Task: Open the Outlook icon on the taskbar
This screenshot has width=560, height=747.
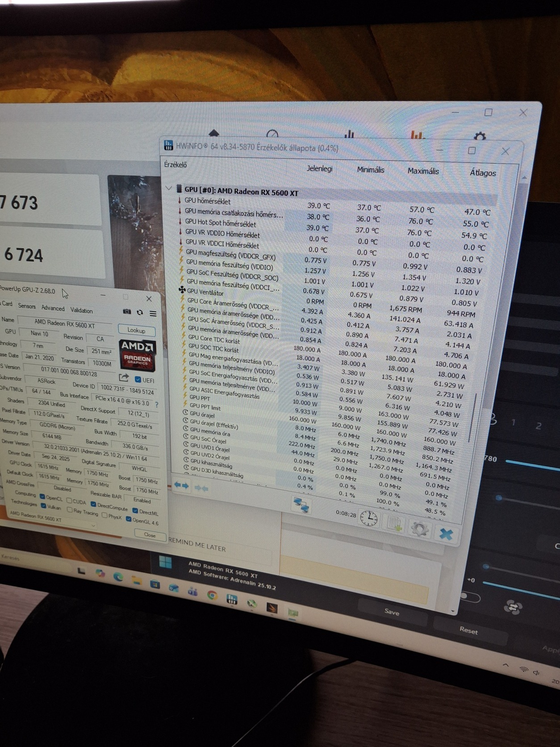Action: pyautogui.click(x=174, y=588)
